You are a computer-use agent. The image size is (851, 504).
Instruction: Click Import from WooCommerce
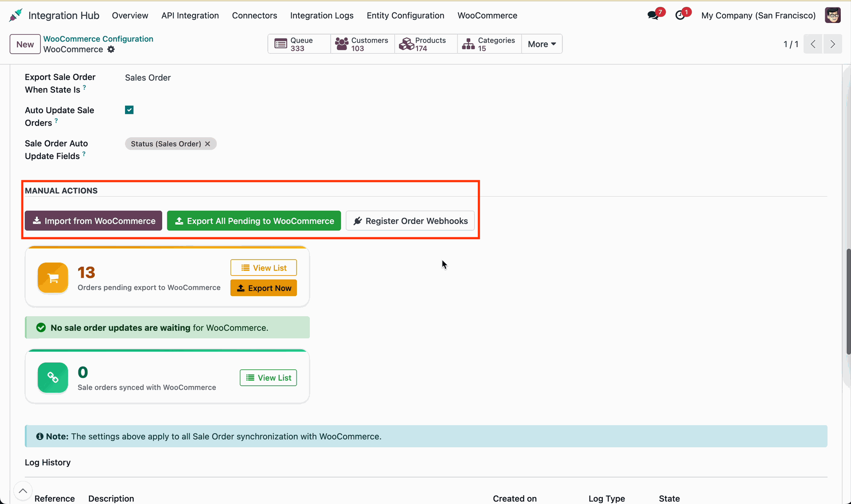[x=94, y=221]
